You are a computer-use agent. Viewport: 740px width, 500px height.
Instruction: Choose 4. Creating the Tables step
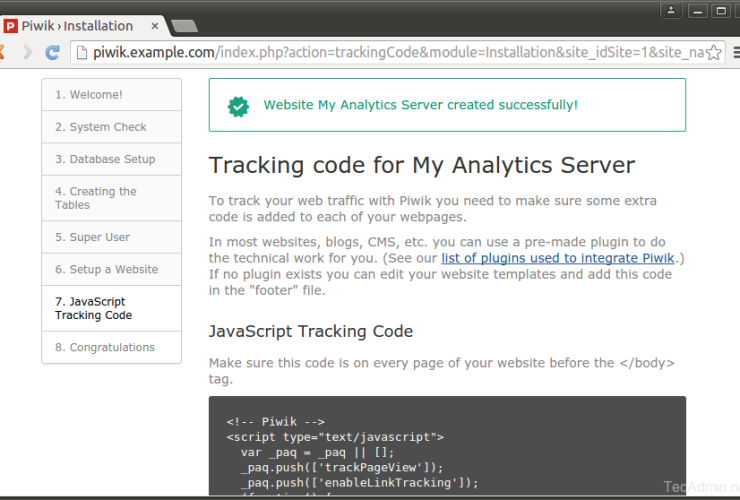coord(96,198)
